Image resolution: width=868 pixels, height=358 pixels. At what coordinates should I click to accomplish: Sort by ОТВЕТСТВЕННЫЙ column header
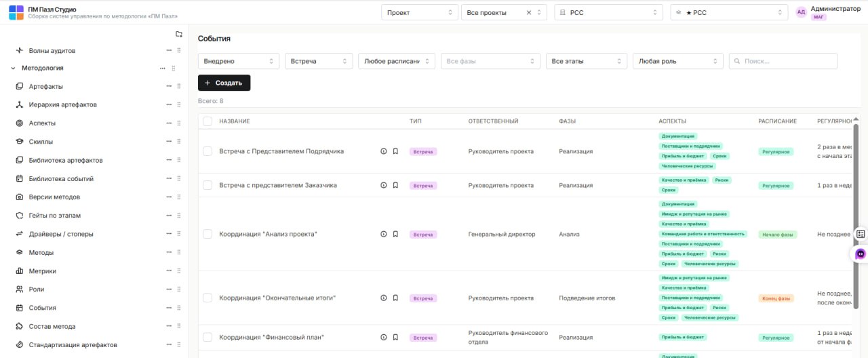click(493, 121)
